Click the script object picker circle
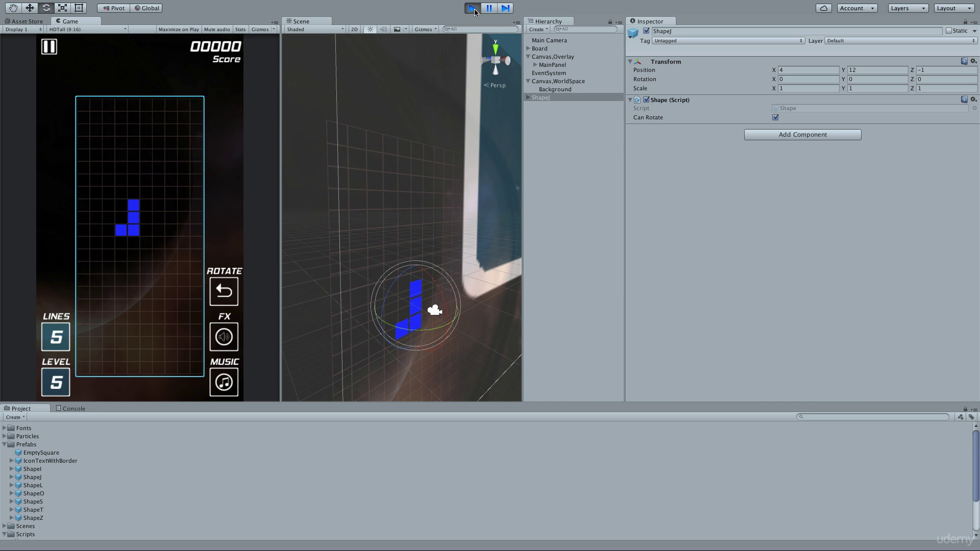The image size is (980, 551). pyautogui.click(x=974, y=108)
